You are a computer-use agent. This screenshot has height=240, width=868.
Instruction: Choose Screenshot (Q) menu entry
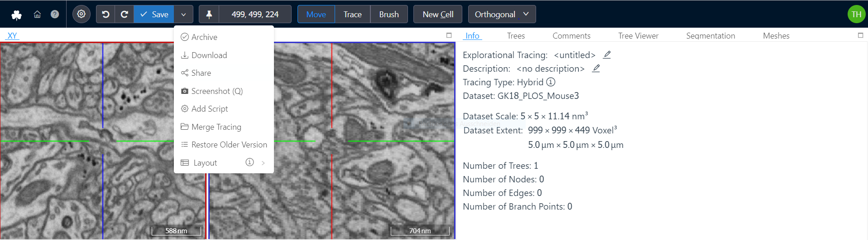[224, 91]
